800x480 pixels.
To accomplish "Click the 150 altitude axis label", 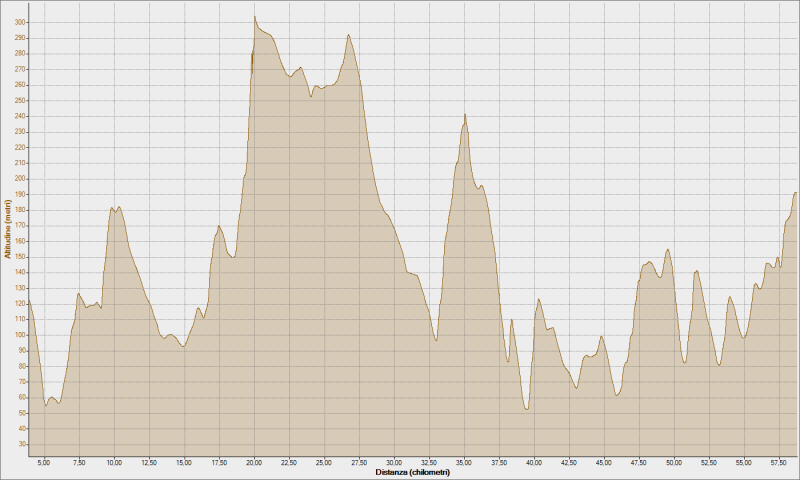I will pos(21,257).
